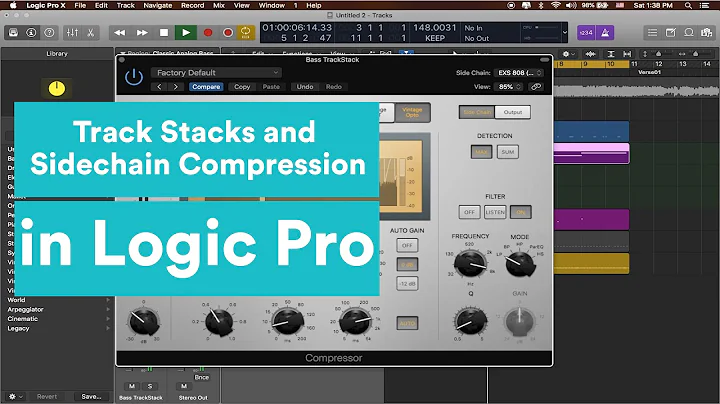The width and height of the screenshot is (720, 404).
Task: Set Auto Gain to -12 dB
Action: click(x=407, y=284)
